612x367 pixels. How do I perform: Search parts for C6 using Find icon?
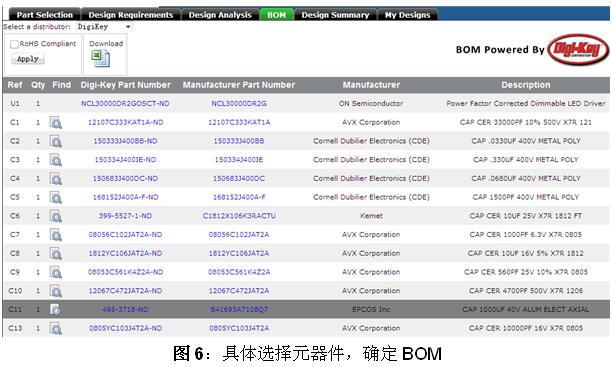55,216
